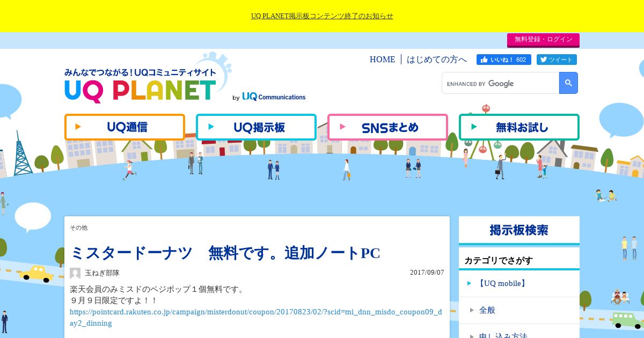Open はじめての方へ link
The image size is (644, 338).
coord(437,60)
